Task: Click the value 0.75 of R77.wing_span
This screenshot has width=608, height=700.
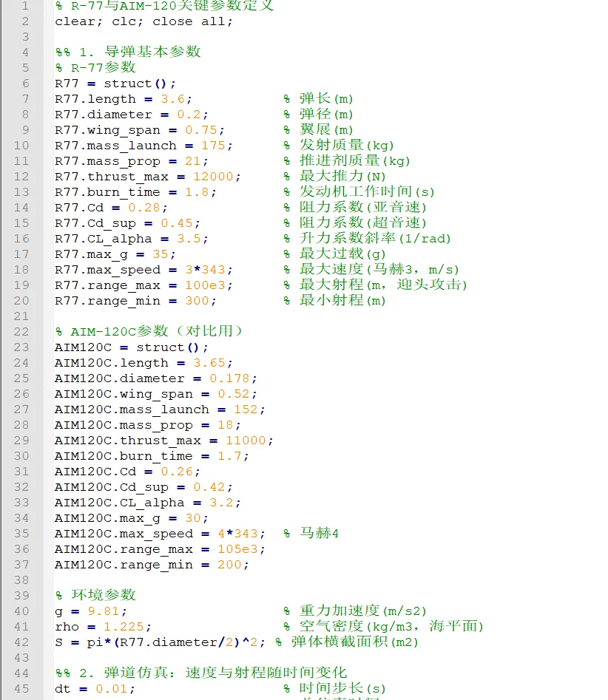Action: click(x=201, y=130)
